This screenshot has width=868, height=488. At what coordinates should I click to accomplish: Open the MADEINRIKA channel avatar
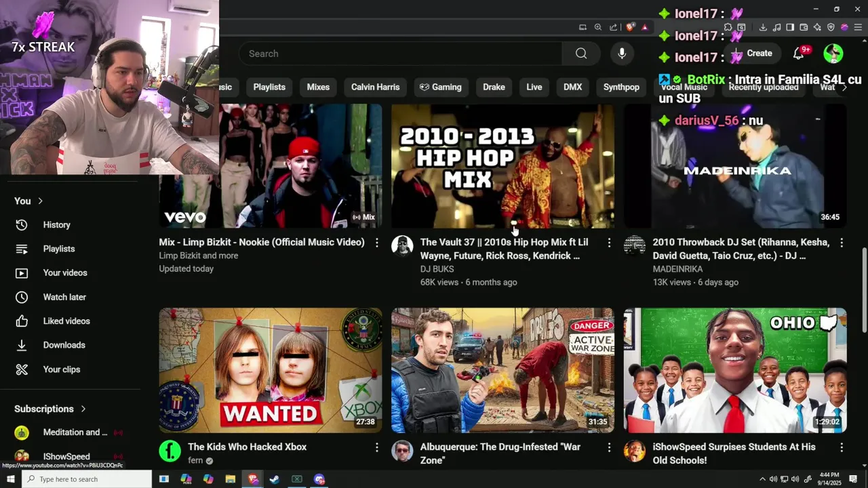click(x=635, y=246)
